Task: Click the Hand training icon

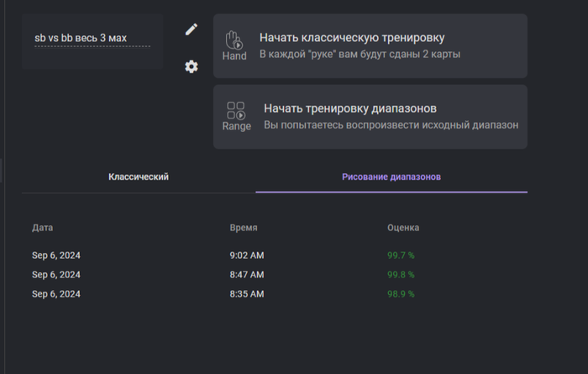Action: click(234, 45)
